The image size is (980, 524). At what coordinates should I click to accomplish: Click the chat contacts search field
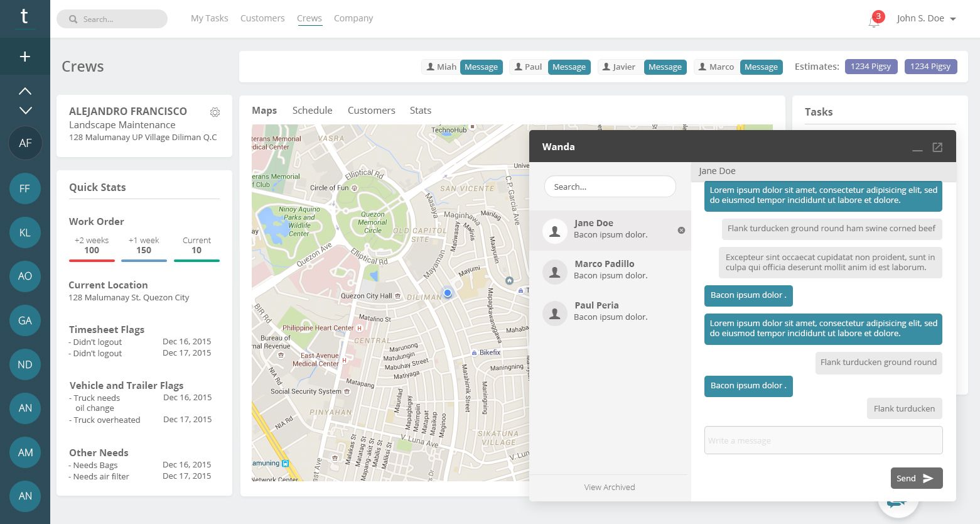pyautogui.click(x=610, y=187)
